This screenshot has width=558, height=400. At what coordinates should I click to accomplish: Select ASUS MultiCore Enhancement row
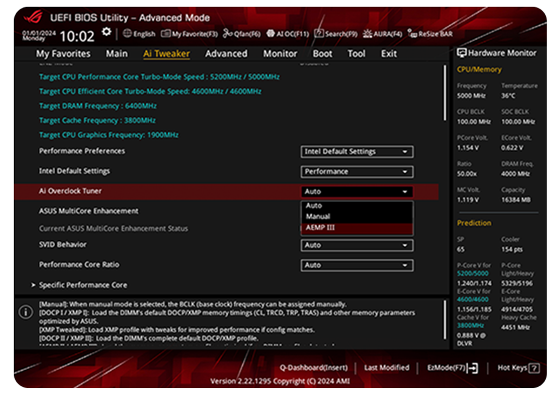coord(89,211)
